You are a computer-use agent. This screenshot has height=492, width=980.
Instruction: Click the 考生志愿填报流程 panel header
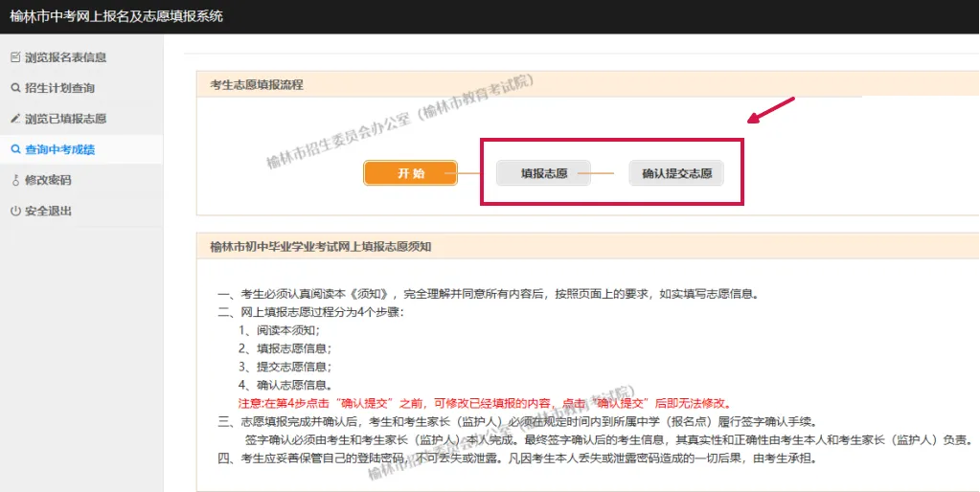point(257,84)
